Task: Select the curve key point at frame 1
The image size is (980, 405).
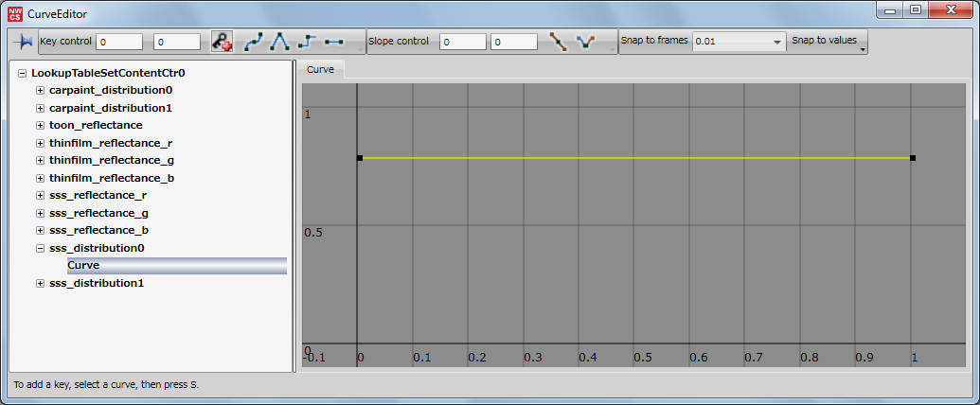Action: [912, 158]
